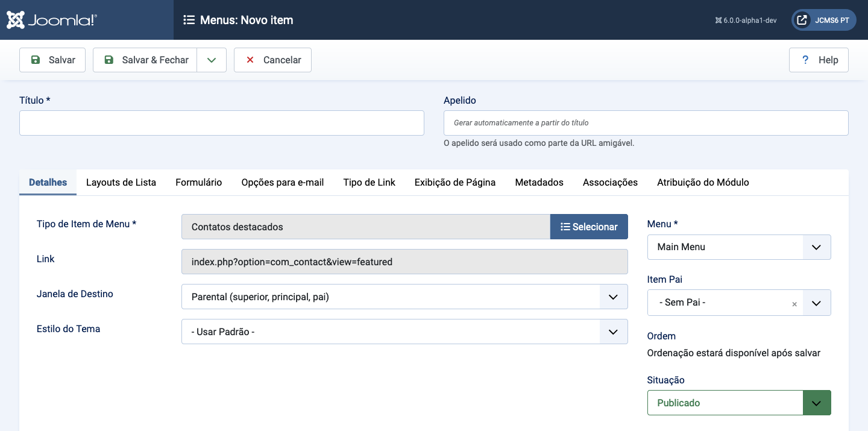Clear the Item Pai selection with the x

[x=794, y=304]
